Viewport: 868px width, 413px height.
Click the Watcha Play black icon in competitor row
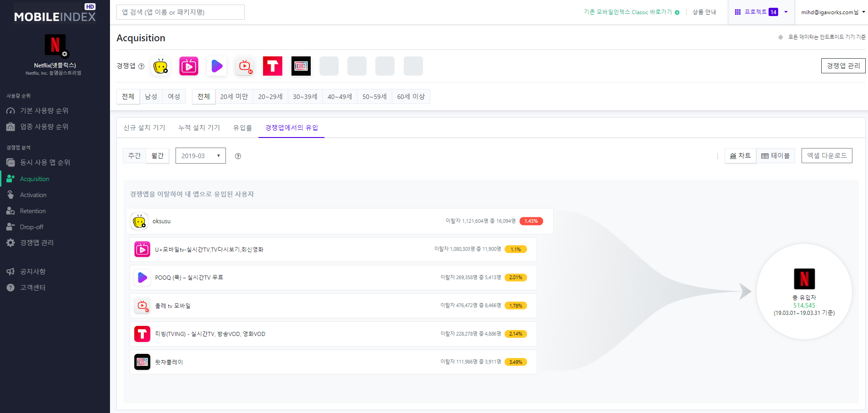pyautogui.click(x=301, y=66)
